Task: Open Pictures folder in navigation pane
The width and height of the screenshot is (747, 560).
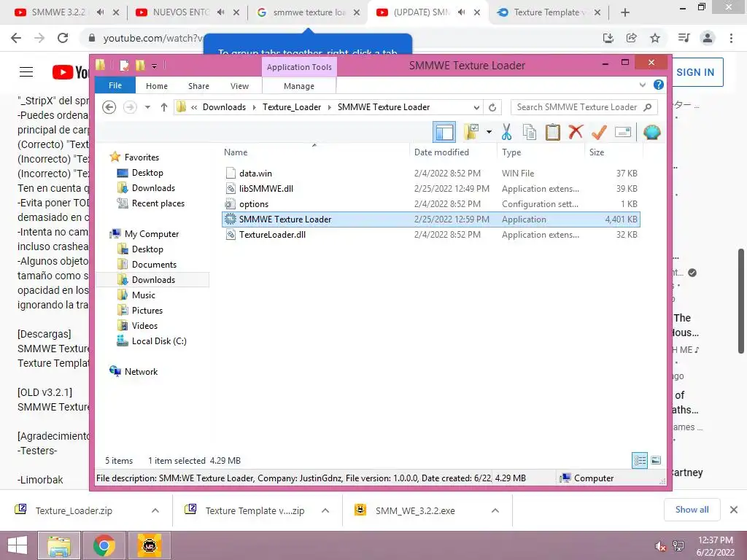Action: pos(147,310)
